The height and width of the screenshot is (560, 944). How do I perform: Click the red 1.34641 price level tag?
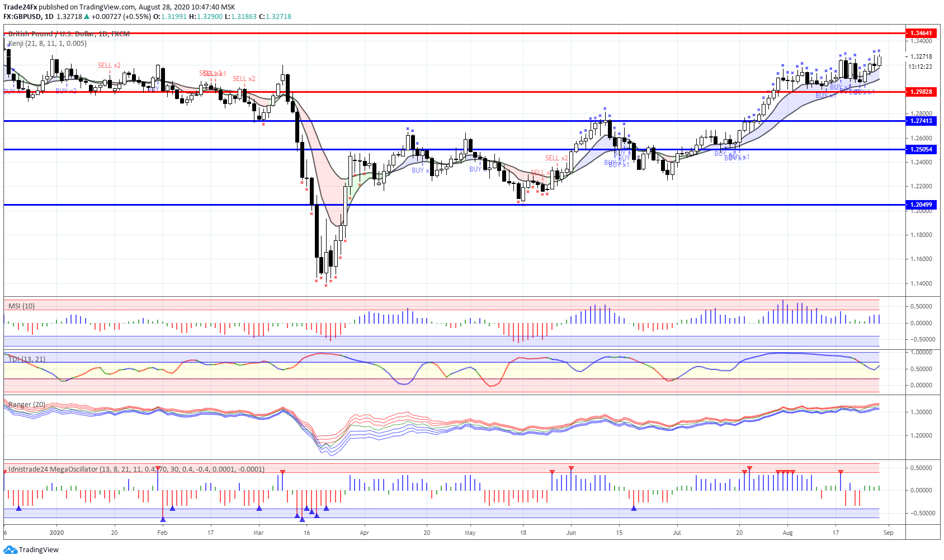point(921,34)
